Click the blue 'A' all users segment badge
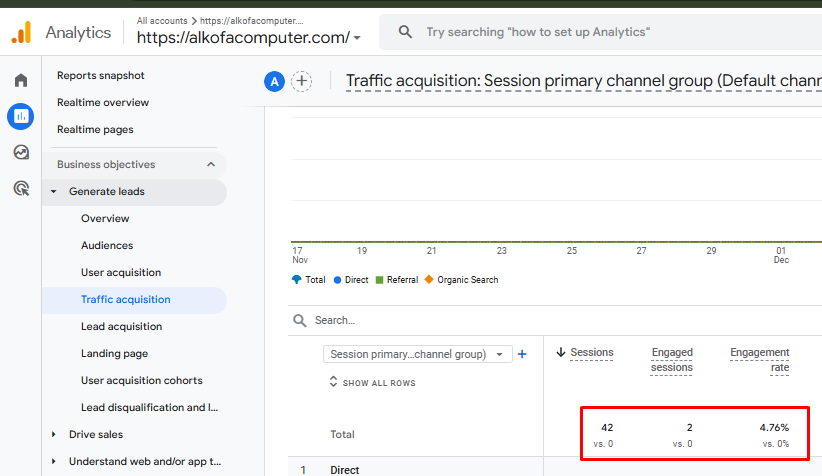The width and height of the screenshot is (822, 476). point(275,82)
